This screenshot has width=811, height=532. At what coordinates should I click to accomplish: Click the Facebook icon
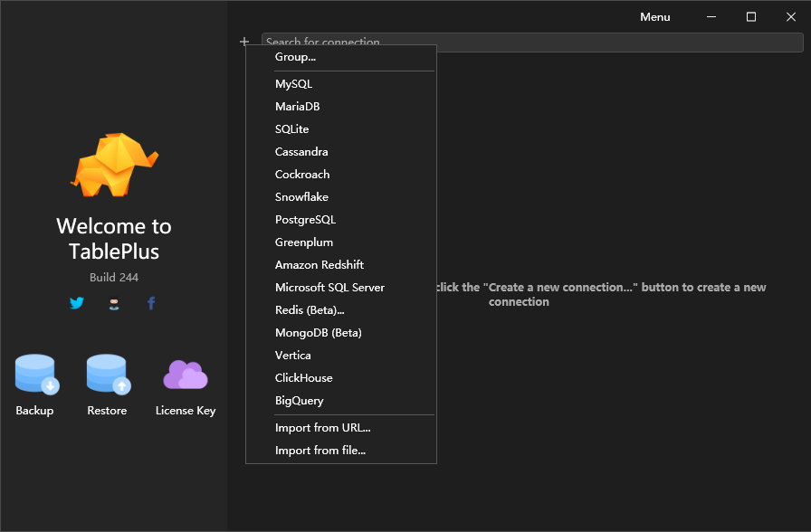tap(151, 303)
